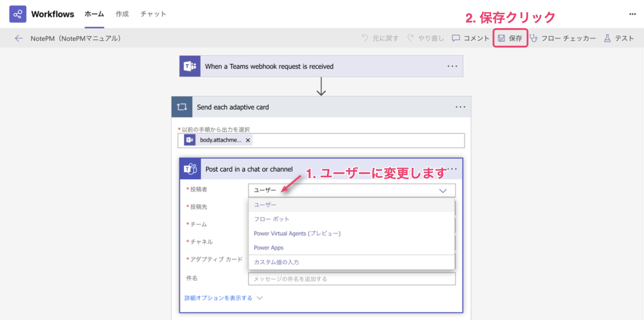Open the ellipsis menu on the webhook trigger
Viewport: 644px width, 320px height.
pos(452,66)
